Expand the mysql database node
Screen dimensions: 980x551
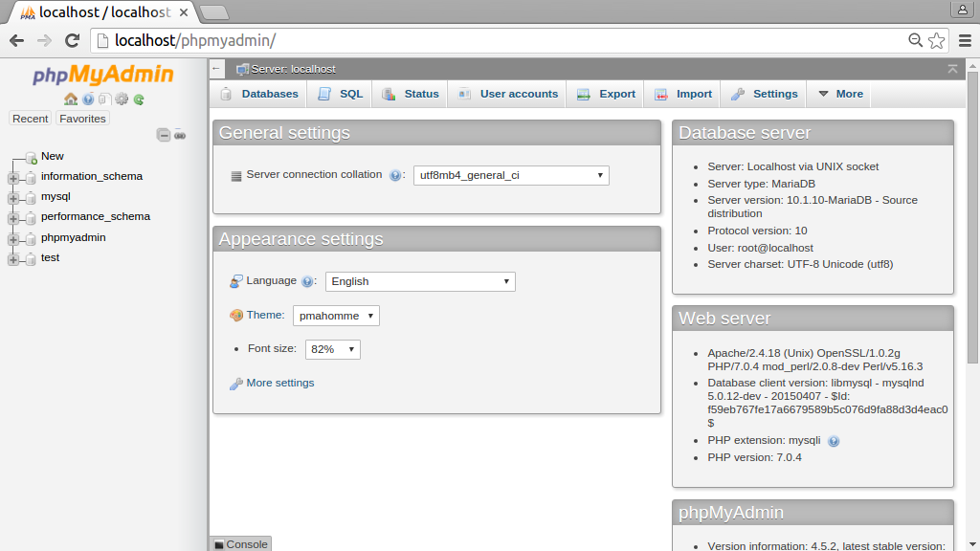(x=13, y=198)
